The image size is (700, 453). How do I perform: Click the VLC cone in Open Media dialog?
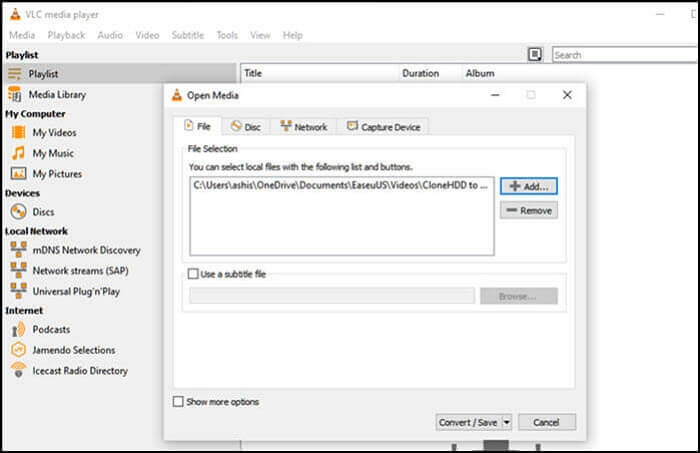(x=177, y=95)
